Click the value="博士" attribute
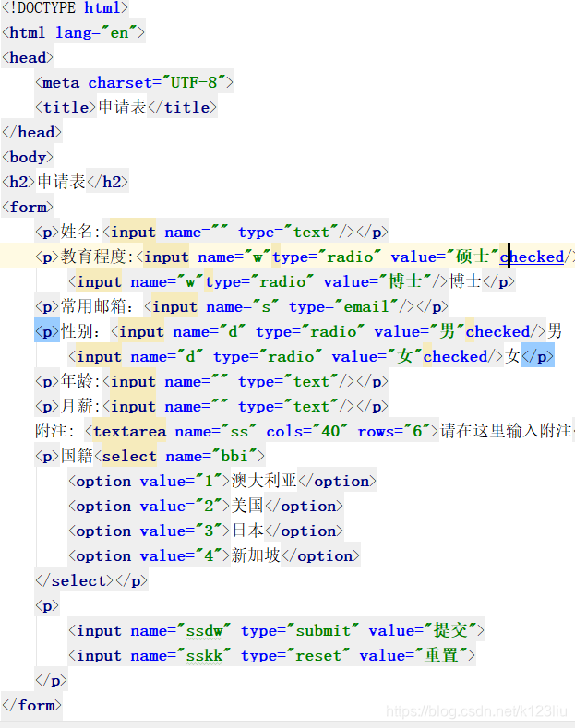 click(377, 281)
